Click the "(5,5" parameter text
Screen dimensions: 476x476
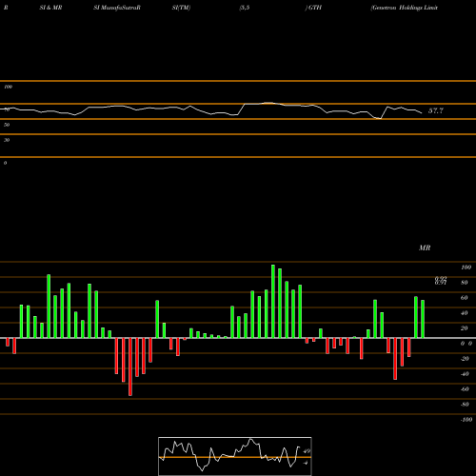click(245, 8)
